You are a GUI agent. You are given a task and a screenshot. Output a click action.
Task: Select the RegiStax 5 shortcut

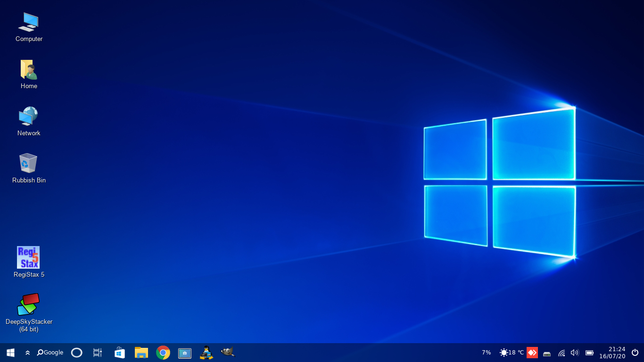pyautogui.click(x=29, y=263)
